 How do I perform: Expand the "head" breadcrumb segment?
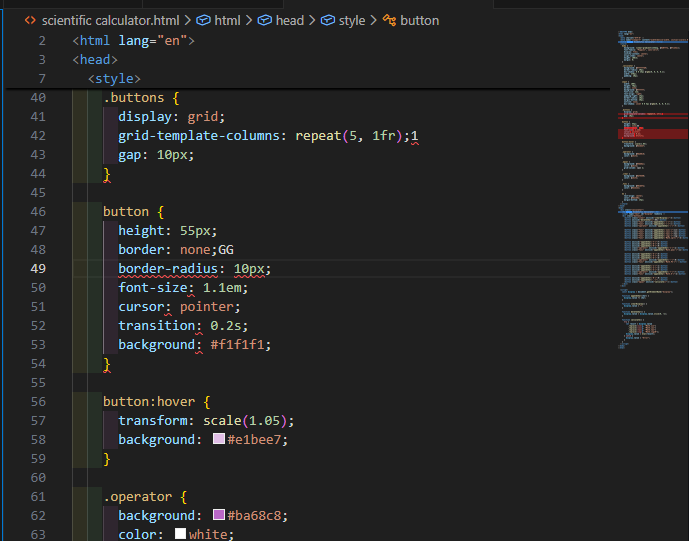coord(289,20)
